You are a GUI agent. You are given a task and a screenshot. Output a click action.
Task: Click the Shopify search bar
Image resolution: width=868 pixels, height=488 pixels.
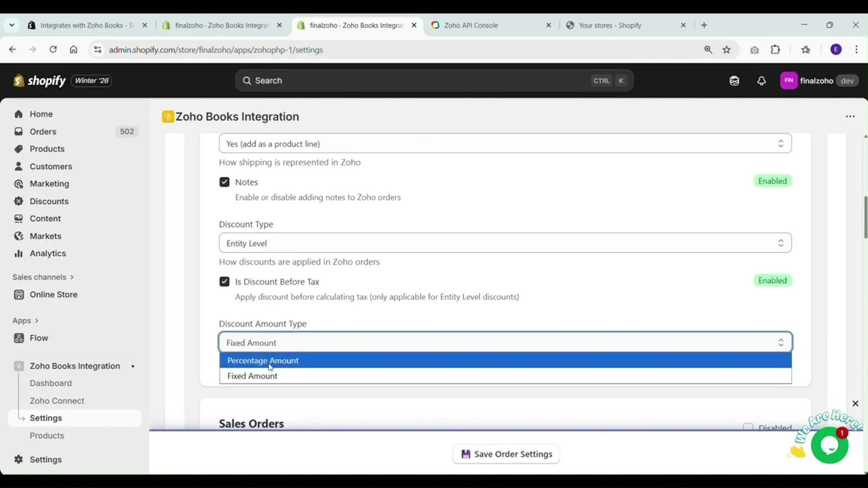434,80
